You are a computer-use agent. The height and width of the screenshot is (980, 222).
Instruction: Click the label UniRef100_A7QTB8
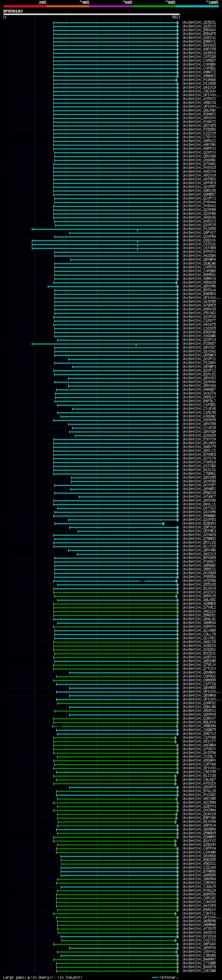point(199,581)
